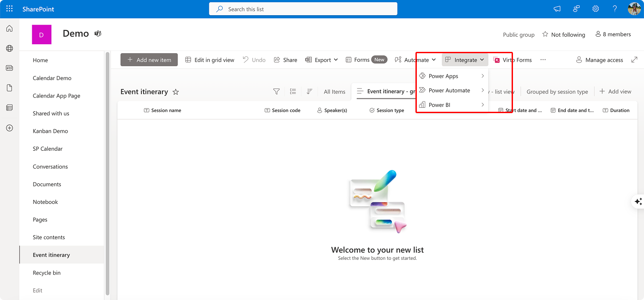
Task: Click the 8 members link
Action: pyautogui.click(x=613, y=34)
